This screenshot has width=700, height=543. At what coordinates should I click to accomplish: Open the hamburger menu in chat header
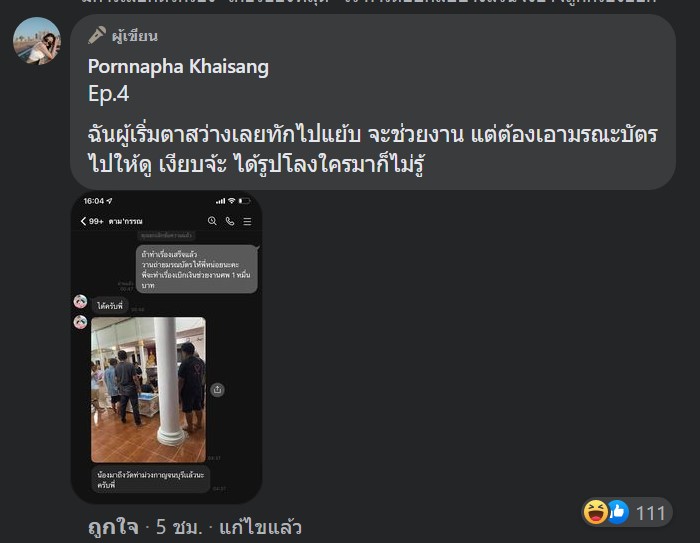click(247, 221)
